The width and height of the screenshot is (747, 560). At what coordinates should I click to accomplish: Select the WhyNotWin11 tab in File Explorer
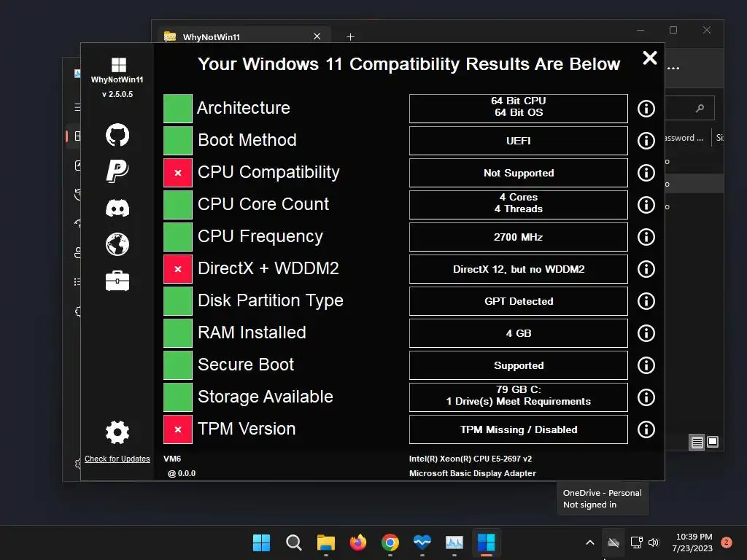click(244, 36)
